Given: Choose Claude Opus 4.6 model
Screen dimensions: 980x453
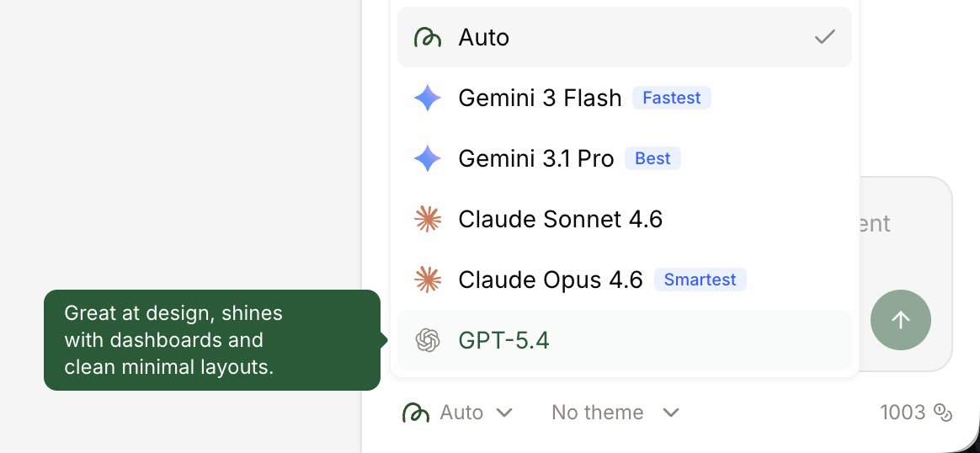Looking at the screenshot, I should (x=625, y=280).
